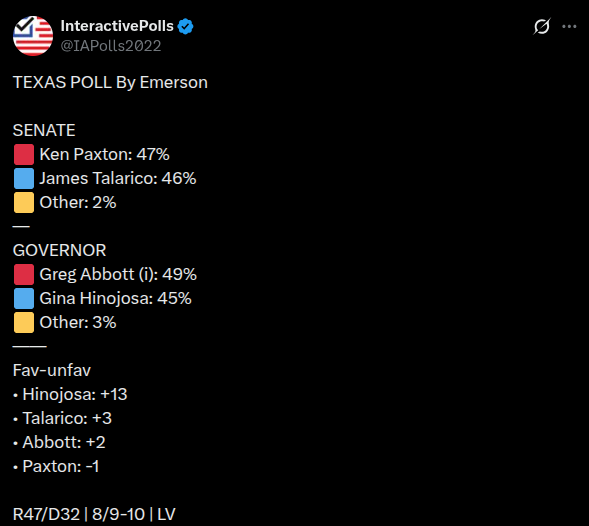Click the SENATE heading text
589x526 pixels.
tap(44, 130)
